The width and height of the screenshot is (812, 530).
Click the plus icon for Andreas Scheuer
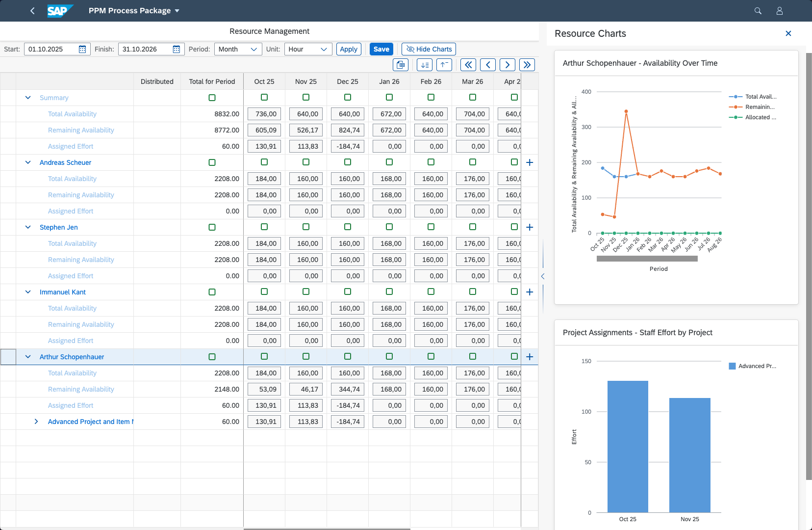(530, 162)
